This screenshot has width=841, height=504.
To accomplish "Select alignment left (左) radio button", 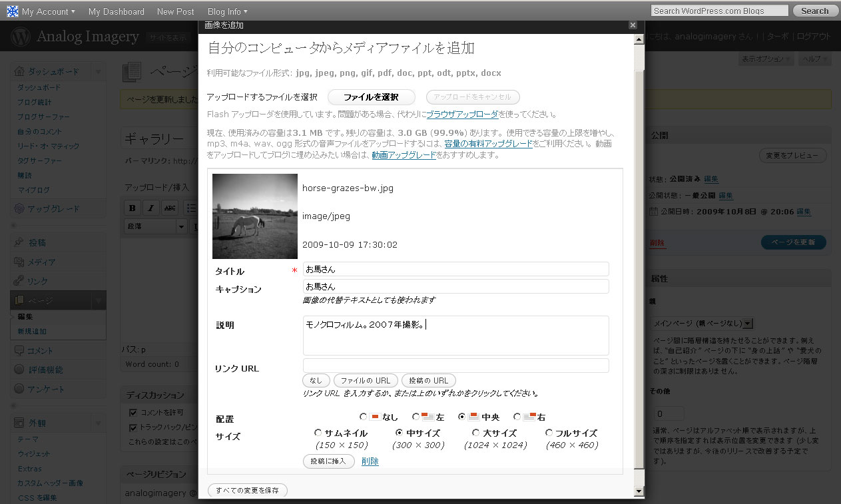I will pyautogui.click(x=416, y=417).
